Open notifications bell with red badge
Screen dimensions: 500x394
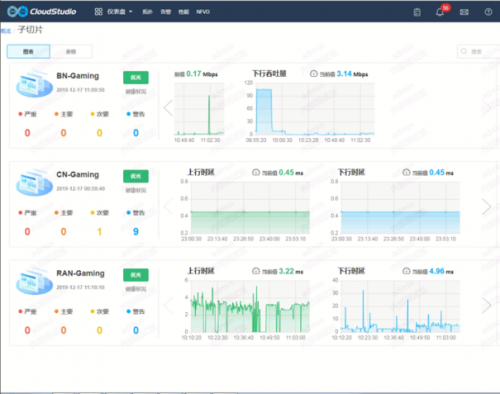[x=440, y=12]
